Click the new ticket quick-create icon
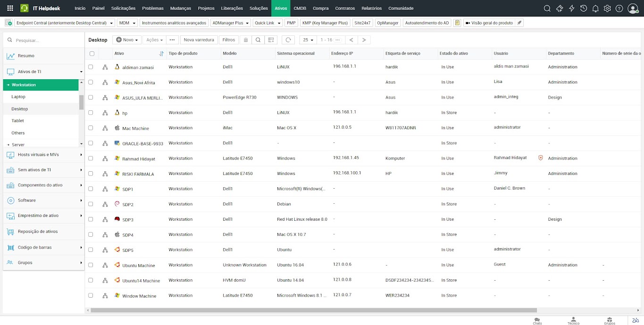The height and width of the screenshot is (325, 644). 560,8
